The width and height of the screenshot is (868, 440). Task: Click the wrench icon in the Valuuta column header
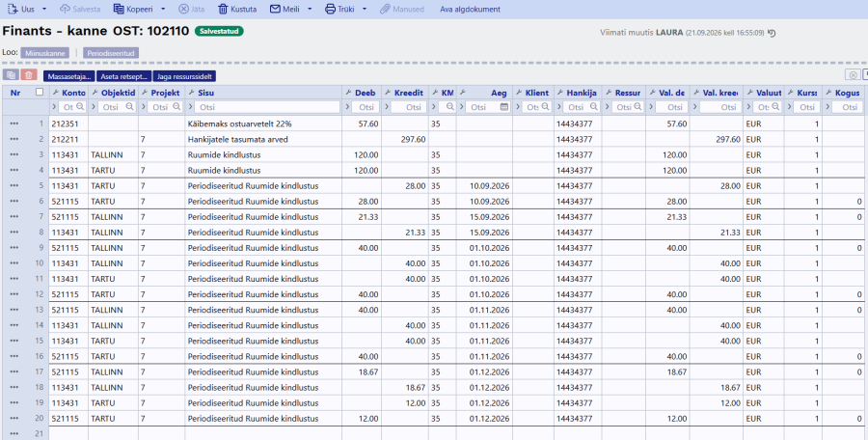pyautogui.click(x=749, y=93)
